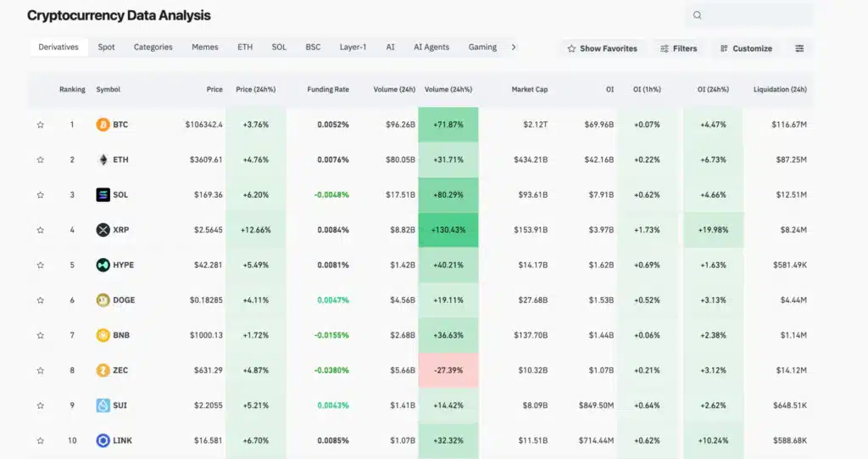
Task: Star the LINK row as favorite
Action: point(40,440)
